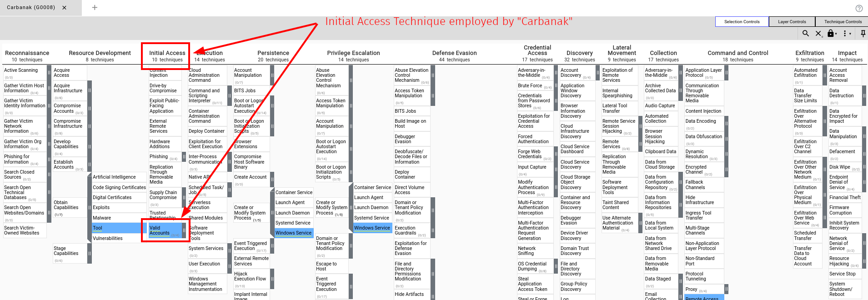Click the blue highlighted Valid Accounts cell
The image size is (868, 300).
[x=160, y=230]
